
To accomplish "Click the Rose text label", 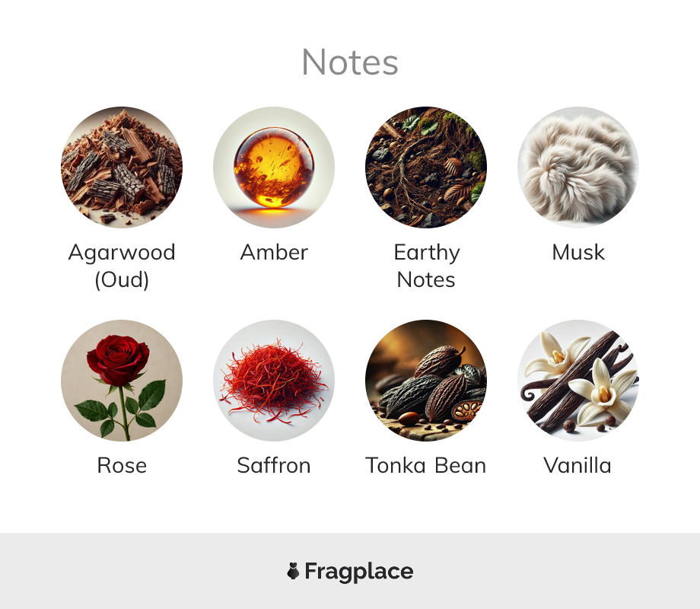I will 122,466.
